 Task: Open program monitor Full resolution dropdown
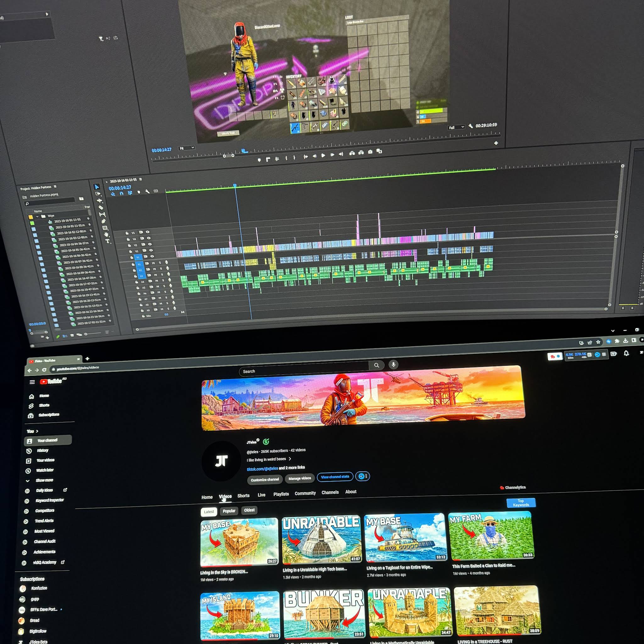tap(456, 127)
